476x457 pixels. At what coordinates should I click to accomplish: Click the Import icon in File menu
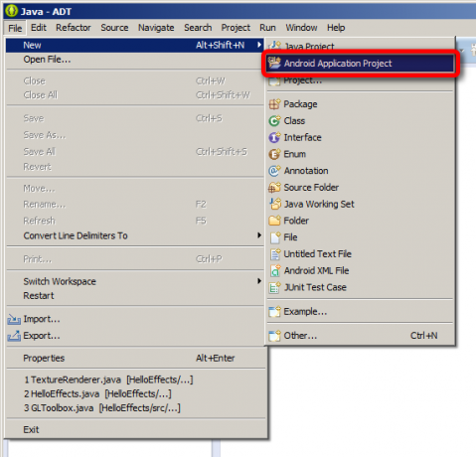[14, 319]
